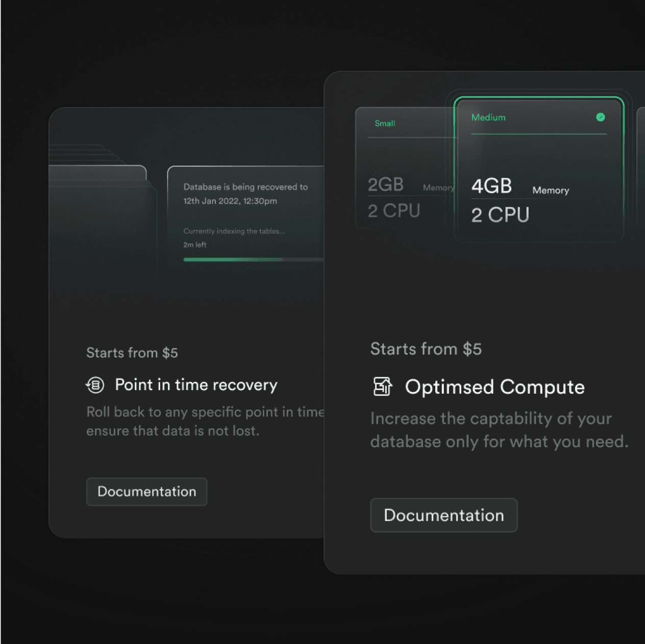Click the "2m left" time remaining text

195,245
